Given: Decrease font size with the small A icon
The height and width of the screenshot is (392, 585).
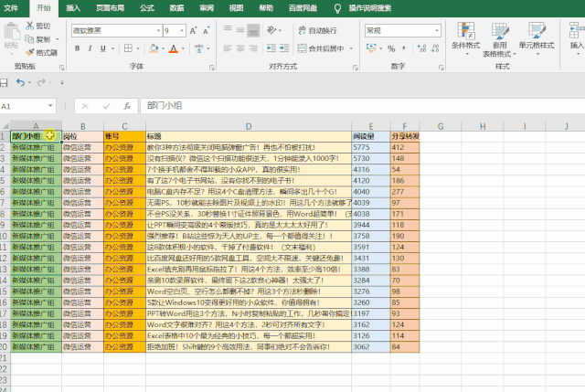Looking at the screenshot, I should pos(206,31).
